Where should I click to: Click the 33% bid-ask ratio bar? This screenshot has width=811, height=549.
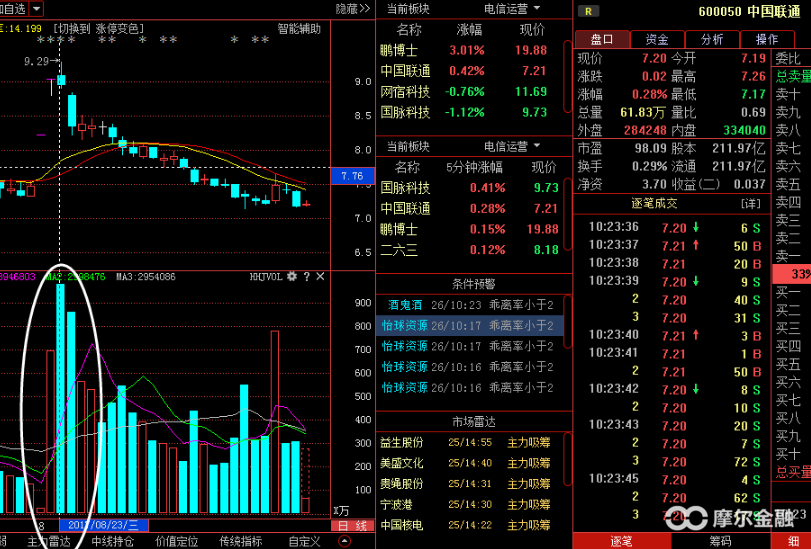[791, 274]
